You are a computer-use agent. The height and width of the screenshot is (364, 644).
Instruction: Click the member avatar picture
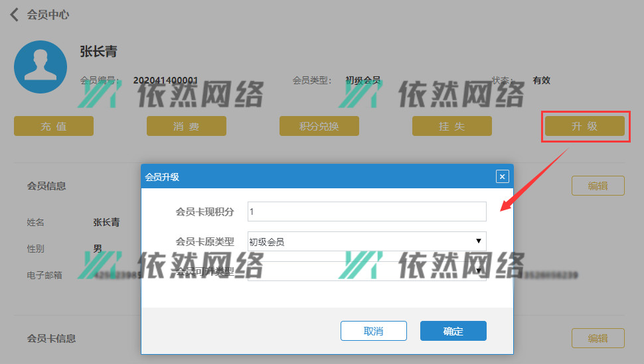[x=40, y=66]
